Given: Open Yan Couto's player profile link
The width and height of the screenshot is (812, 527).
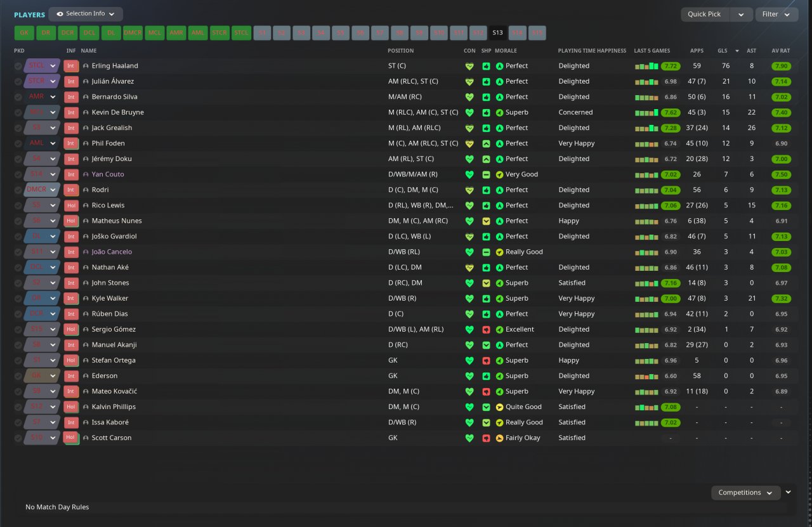Looking at the screenshot, I should tap(108, 174).
